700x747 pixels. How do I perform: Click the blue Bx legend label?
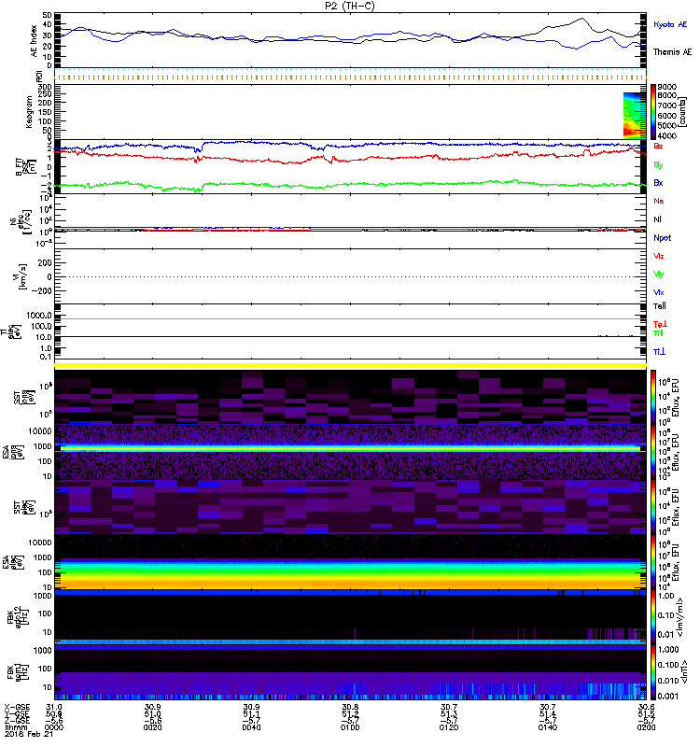pyautogui.click(x=658, y=182)
